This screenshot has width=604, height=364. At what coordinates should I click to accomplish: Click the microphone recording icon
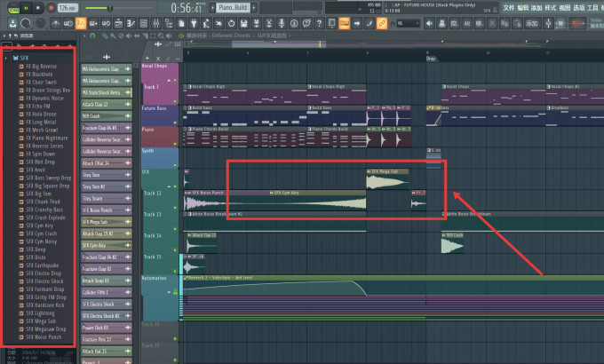pyautogui.click(x=282, y=23)
